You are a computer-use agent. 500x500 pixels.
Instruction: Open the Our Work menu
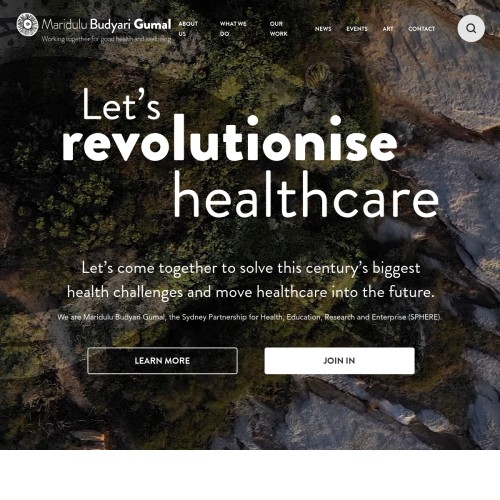278,29
